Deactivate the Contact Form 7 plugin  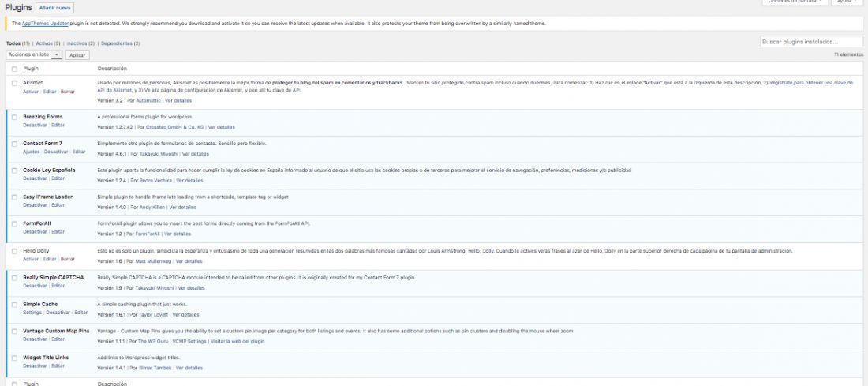coord(56,152)
